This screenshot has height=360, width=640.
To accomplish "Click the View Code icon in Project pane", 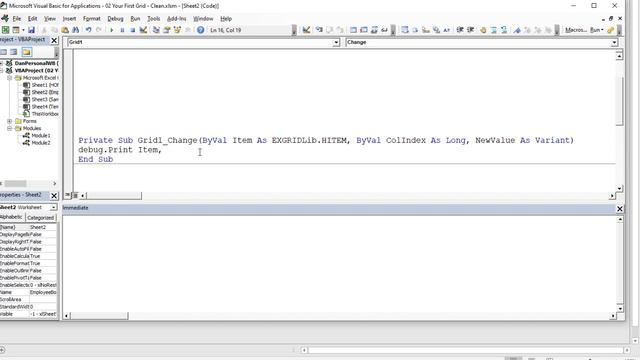I will point(3,52).
